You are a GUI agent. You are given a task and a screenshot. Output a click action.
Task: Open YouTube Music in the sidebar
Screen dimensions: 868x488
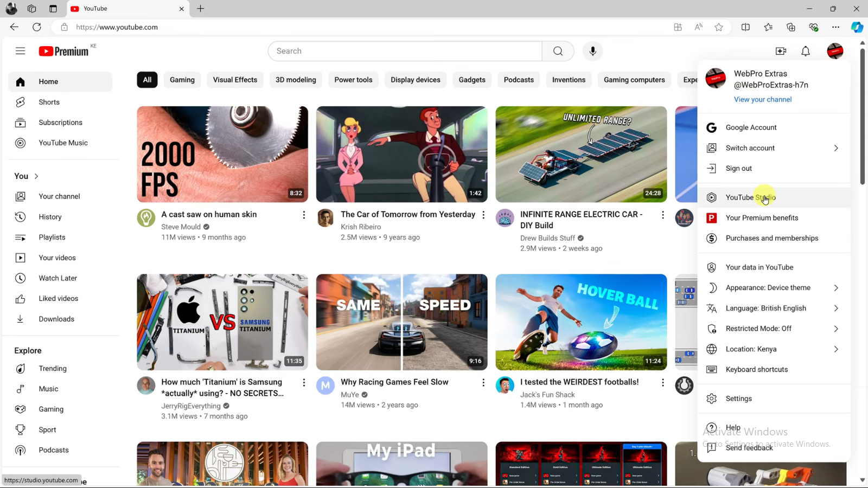coord(60,143)
